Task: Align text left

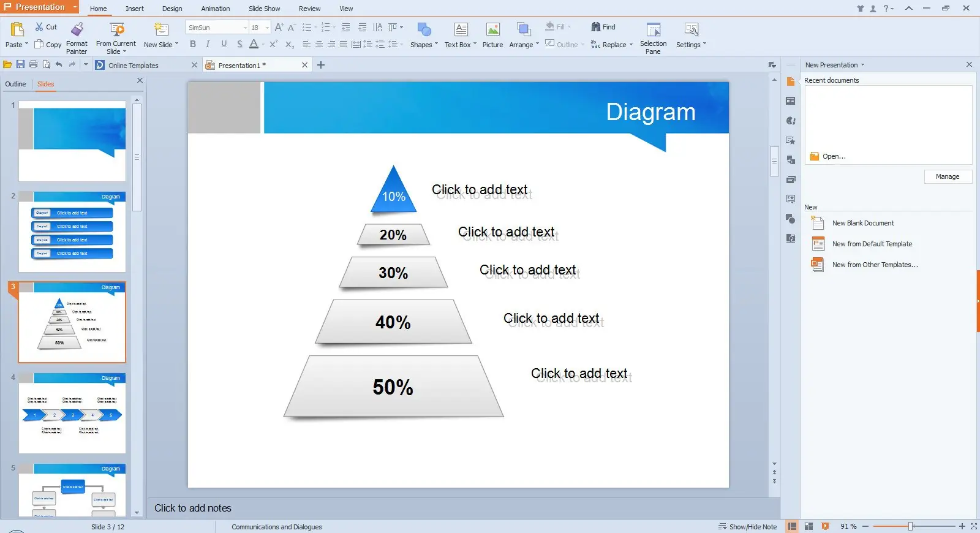Action: 306,44
